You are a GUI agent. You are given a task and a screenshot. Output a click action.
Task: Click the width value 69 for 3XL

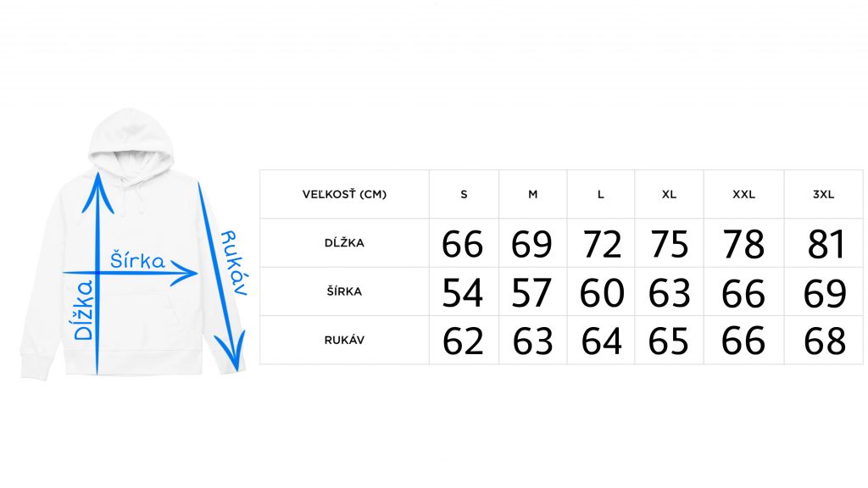825,292
